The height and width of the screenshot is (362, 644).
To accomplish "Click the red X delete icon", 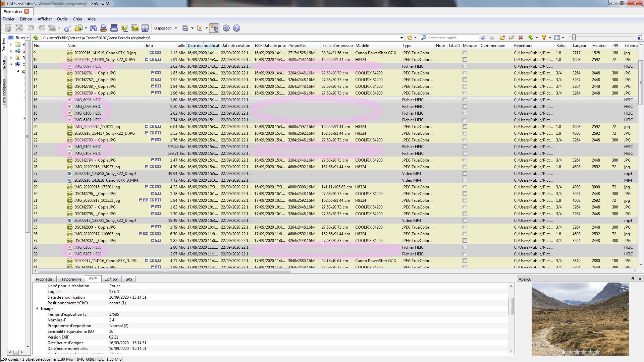I will coord(521,38).
